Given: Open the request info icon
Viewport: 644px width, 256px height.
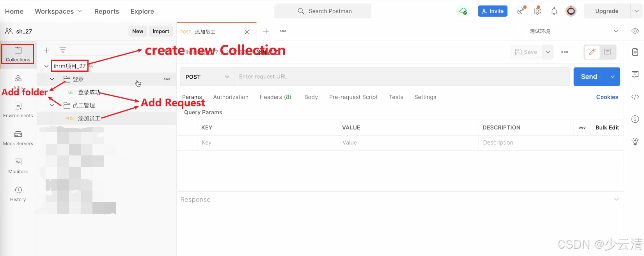Looking at the screenshot, I should pyautogui.click(x=635, y=119).
